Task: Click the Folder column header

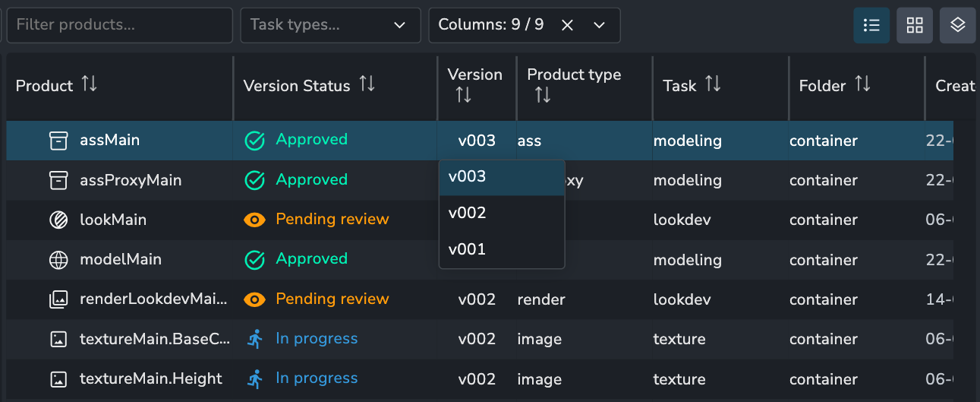Action: (856, 86)
